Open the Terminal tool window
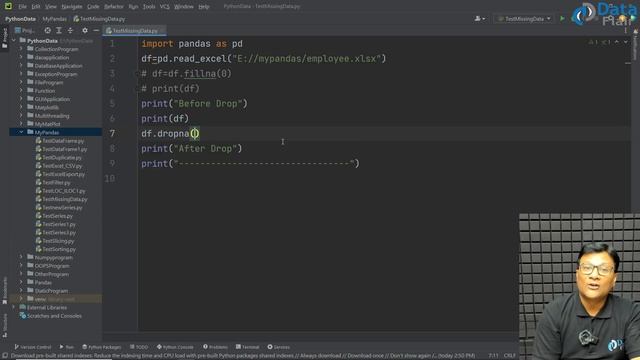Image resolution: width=640 pixels, height=360 pixels. tap(247, 347)
